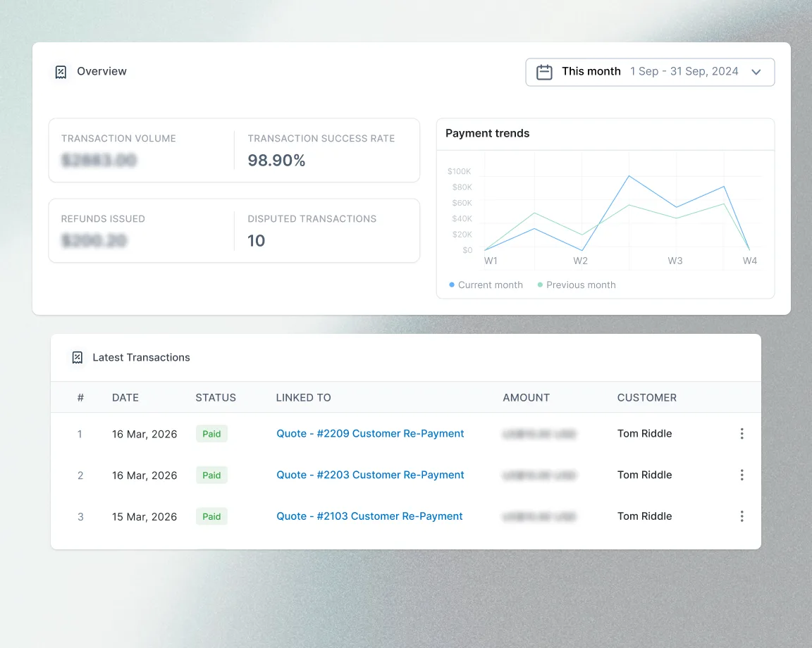Toggle the Current month legend dot
Viewport: 812px width, 648px height.
(452, 285)
